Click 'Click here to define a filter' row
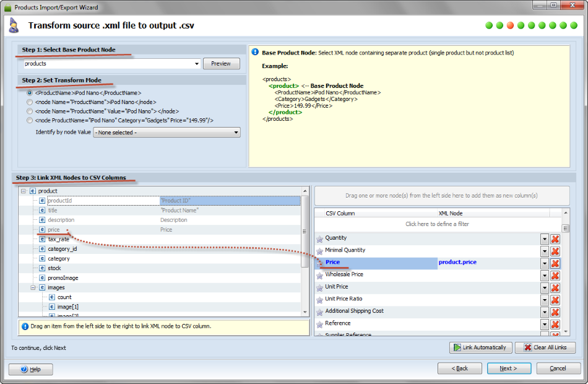Screen dimensions: 588x384 [x=437, y=224]
